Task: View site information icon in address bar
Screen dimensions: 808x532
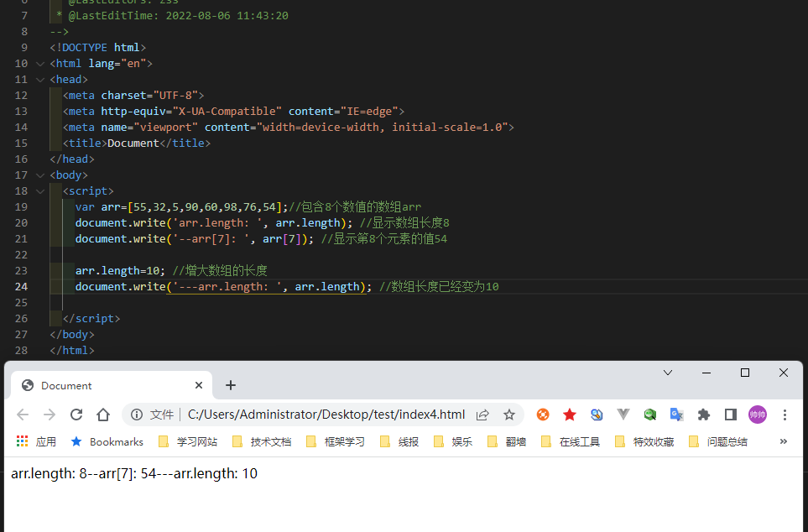Action: point(137,415)
